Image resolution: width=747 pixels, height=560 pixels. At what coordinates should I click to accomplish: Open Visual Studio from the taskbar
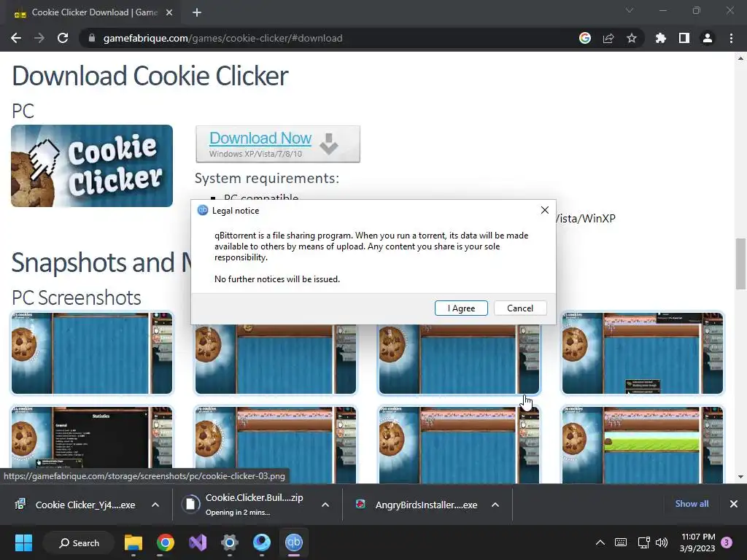(198, 542)
